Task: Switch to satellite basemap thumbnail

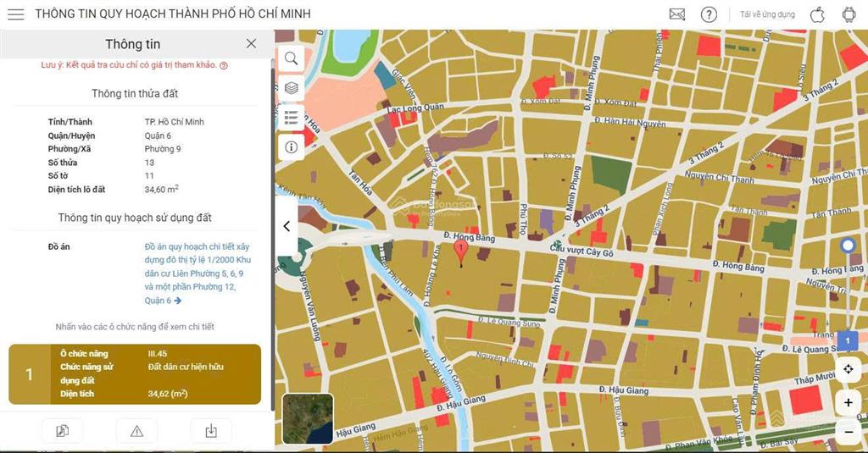Action: (x=308, y=418)
